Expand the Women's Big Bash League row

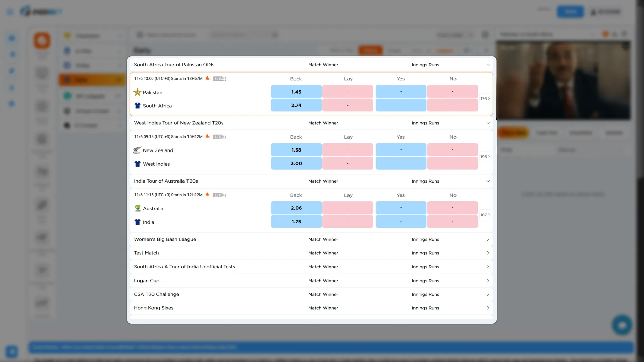pos(488,239)
